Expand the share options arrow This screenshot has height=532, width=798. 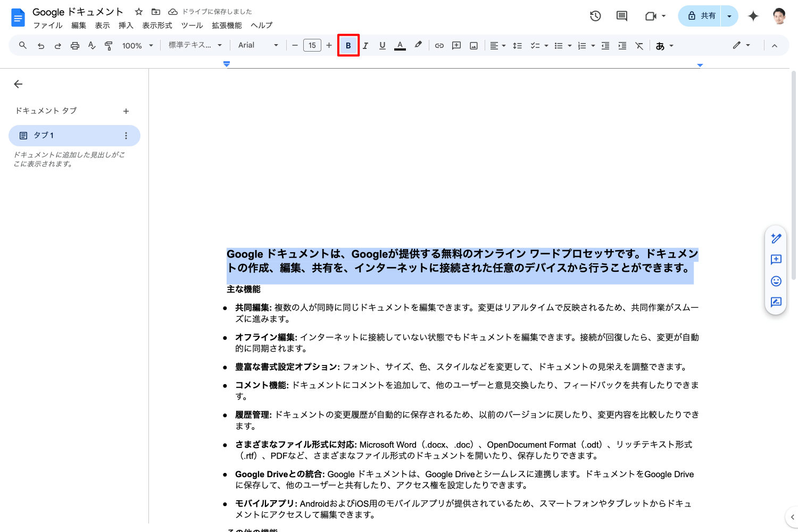(x=729, y=16)
